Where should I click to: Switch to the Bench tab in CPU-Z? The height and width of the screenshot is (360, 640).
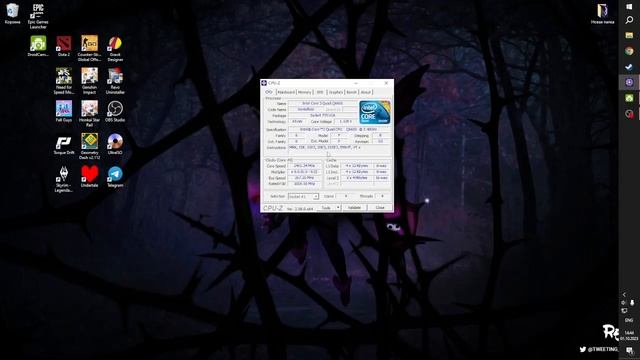tap(352, 92)
